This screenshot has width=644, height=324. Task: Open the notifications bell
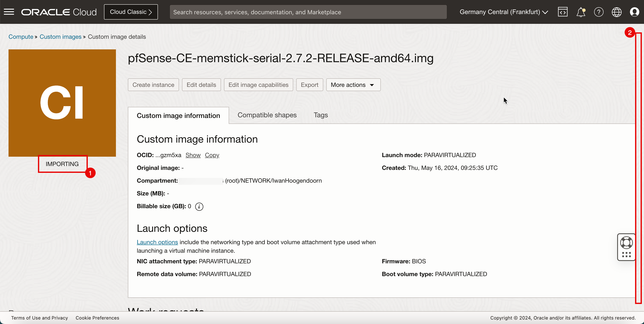click(580, 12)
